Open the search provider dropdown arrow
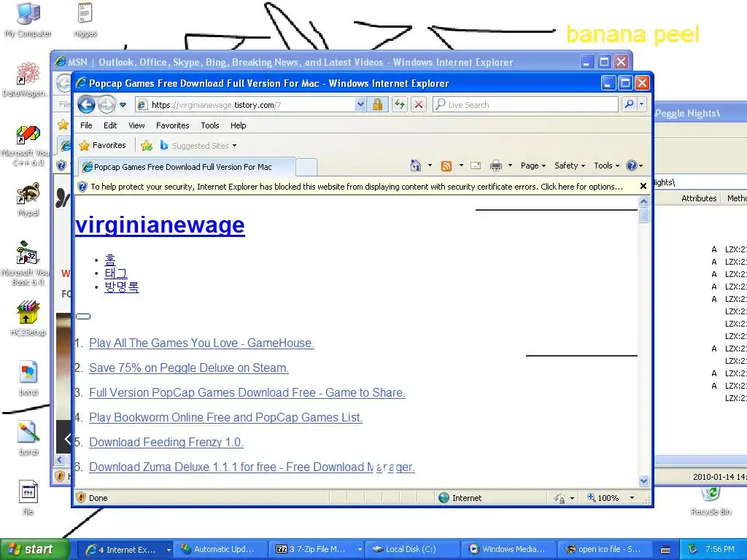This screenshot has width=747, height=560. (642, 104)
